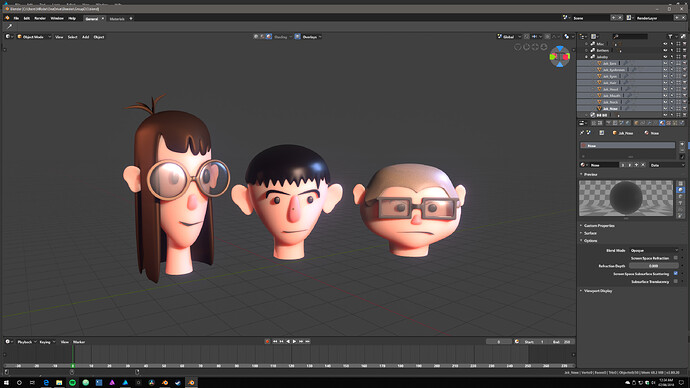Play the animation in timeline

[x=294, y=341]
